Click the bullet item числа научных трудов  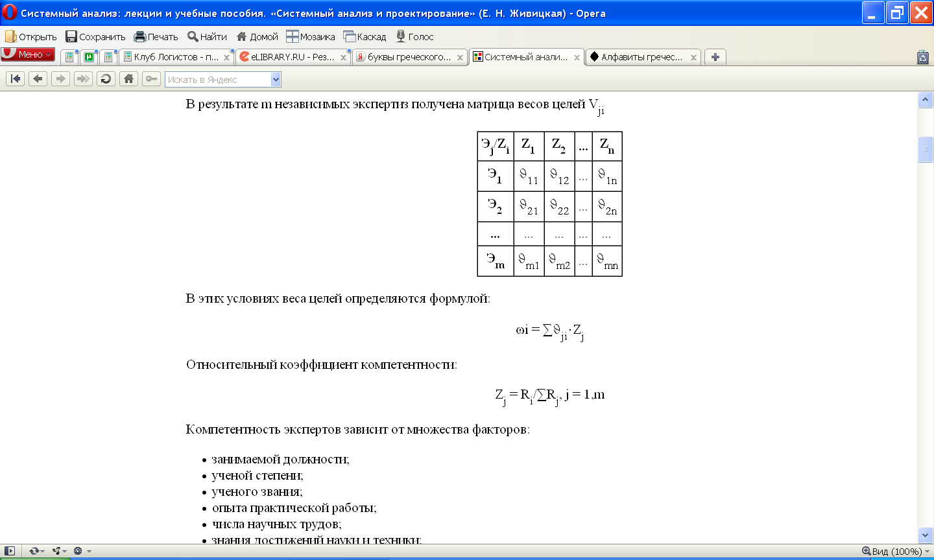tap(276, 524)
